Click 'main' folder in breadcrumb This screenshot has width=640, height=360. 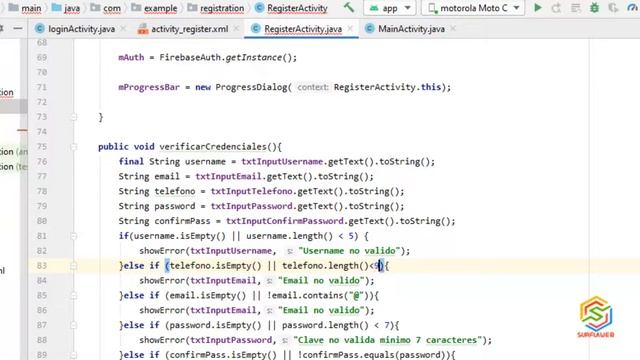pos(25,8)
